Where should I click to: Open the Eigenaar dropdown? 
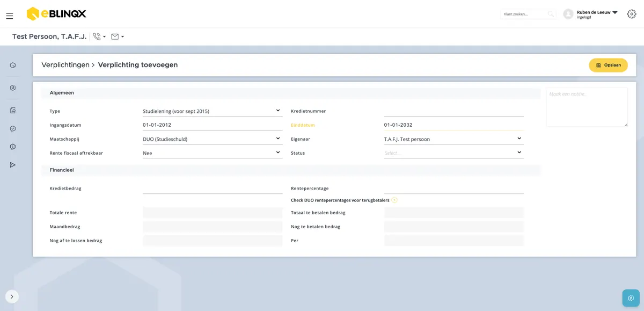[x=454, y=139]
